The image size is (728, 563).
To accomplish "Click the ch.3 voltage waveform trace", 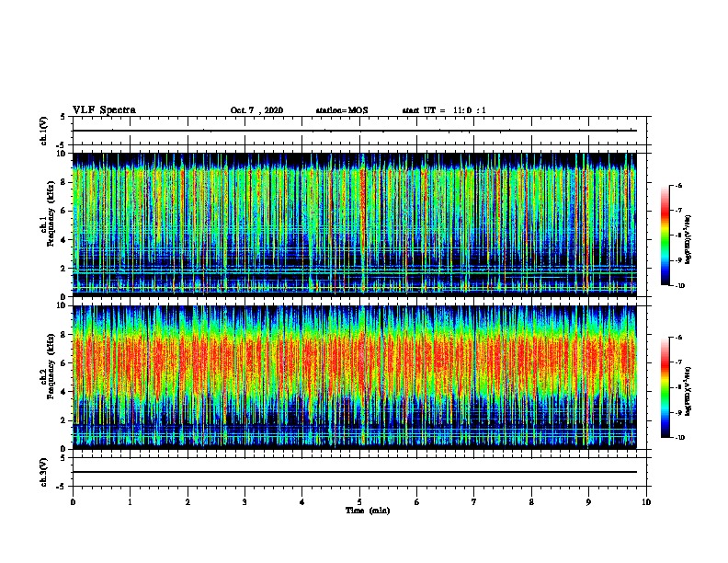I will coord(354,472).
